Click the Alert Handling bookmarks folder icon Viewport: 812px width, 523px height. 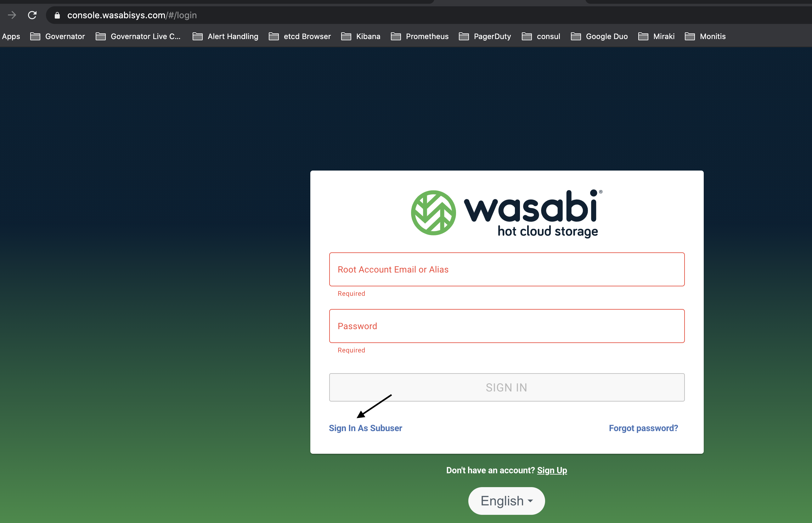198,37
